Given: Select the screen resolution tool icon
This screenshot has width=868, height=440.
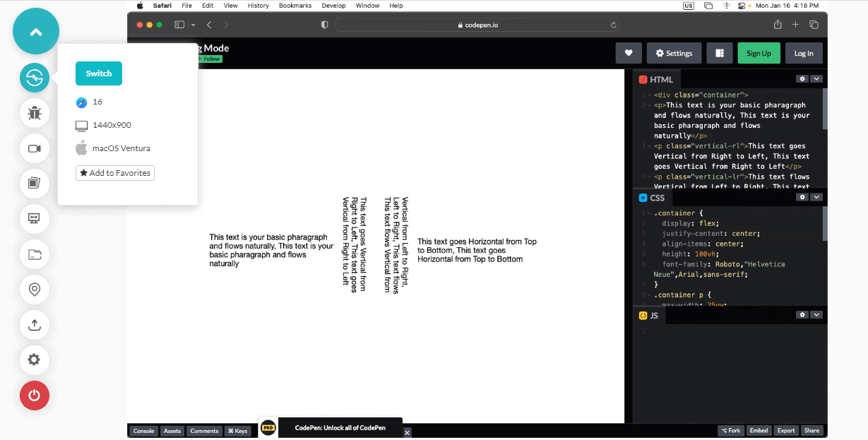Looking at the screenshot, I should point(35,219).
